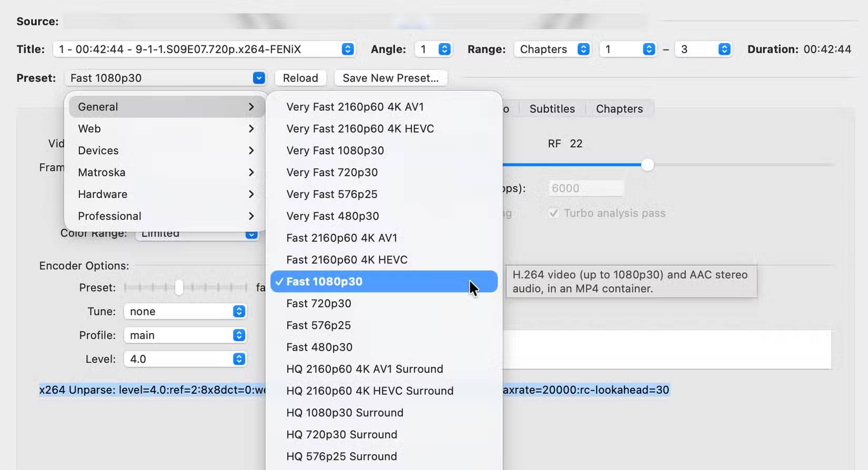Expand the Web preset category

point(166,128)
